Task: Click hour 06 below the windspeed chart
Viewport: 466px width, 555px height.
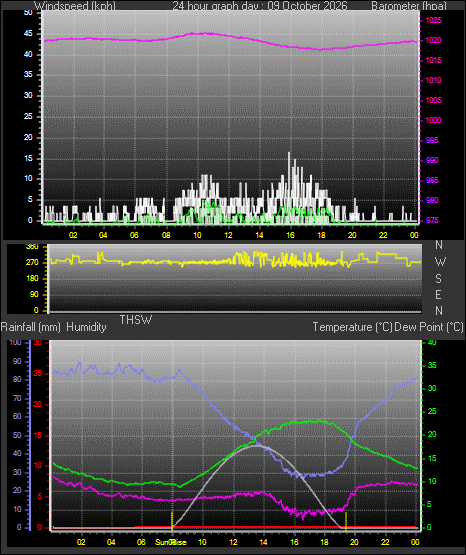Action: click(x=134, y=235)
